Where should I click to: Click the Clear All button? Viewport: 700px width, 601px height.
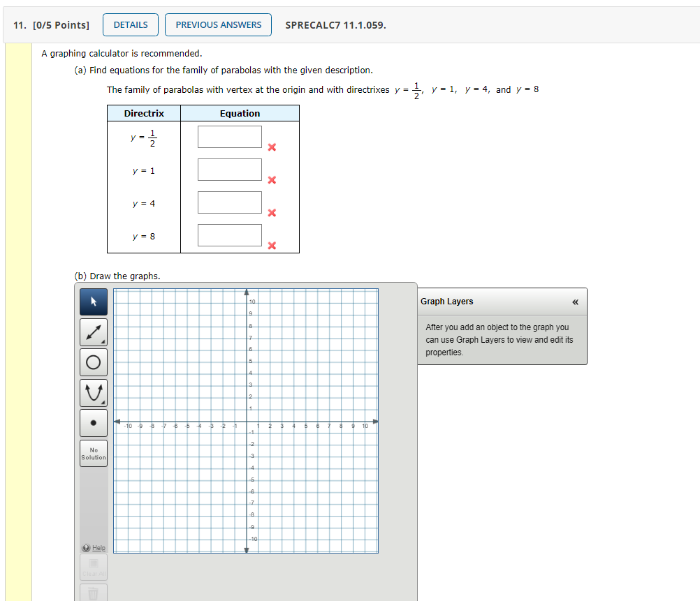pyautogui.click(x=94, y=567)
